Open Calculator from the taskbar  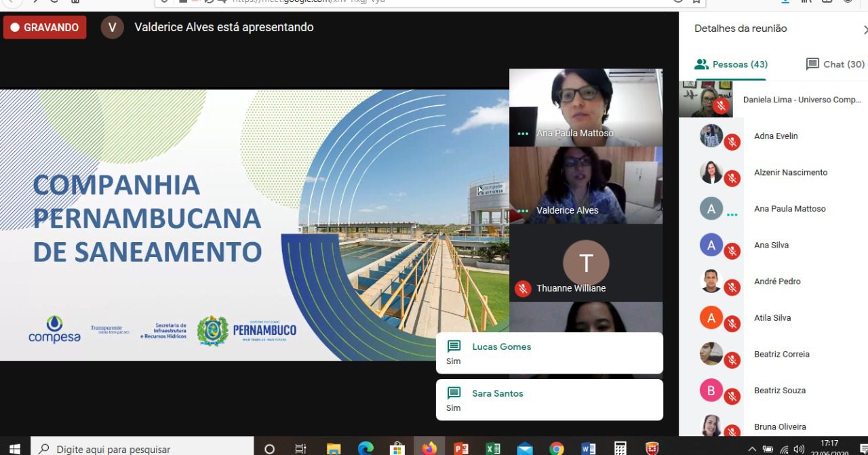(x=620, y=448)
